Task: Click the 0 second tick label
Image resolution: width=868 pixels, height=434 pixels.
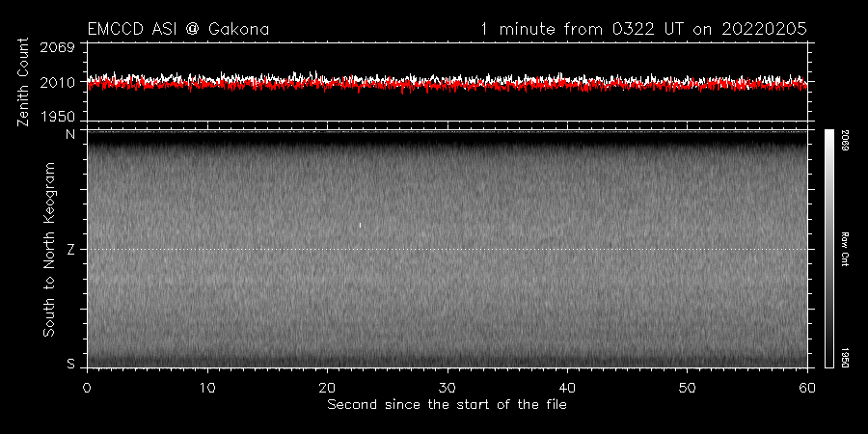Action: (87, 387)
